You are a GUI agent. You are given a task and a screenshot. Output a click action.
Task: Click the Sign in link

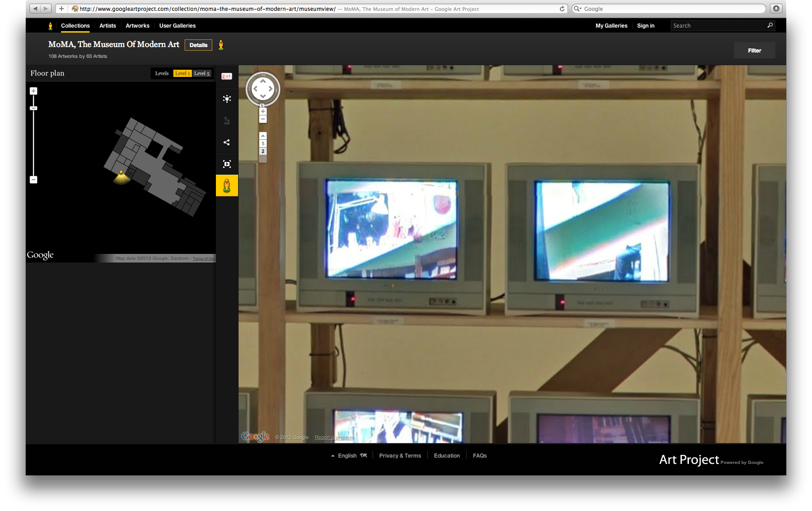point(645,26)
